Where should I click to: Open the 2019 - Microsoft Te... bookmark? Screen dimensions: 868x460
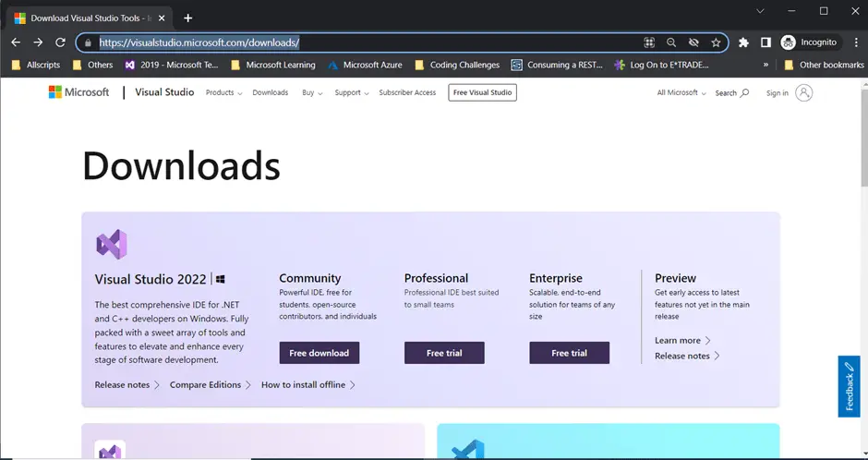[x=172, y=65]
